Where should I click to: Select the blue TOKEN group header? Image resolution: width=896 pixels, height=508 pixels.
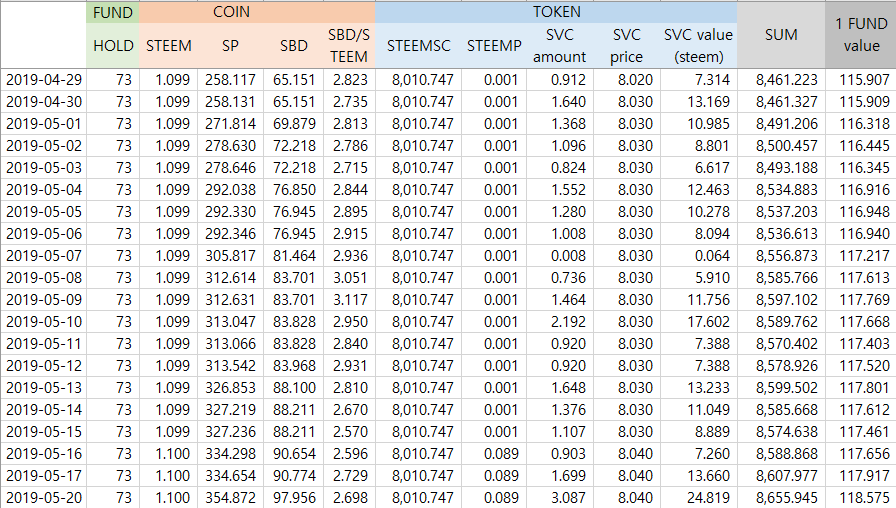[x=556, y=13]
